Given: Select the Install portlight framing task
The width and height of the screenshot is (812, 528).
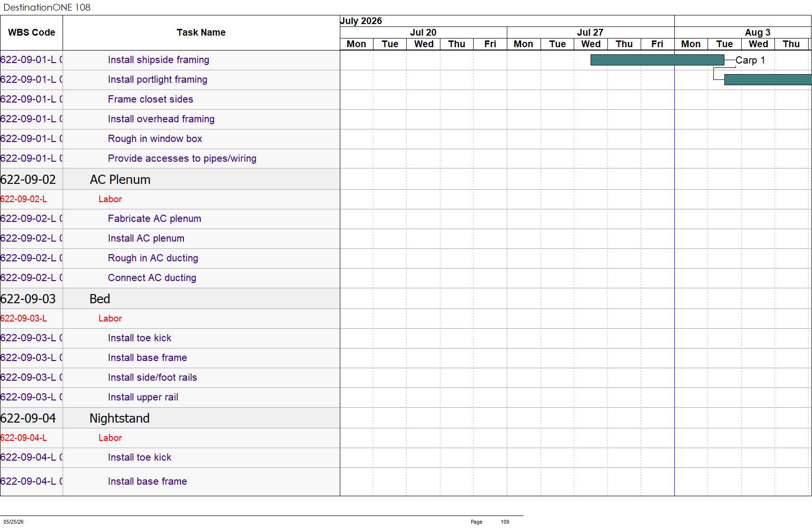Looking at the screenshot, I should click(157, 79).
